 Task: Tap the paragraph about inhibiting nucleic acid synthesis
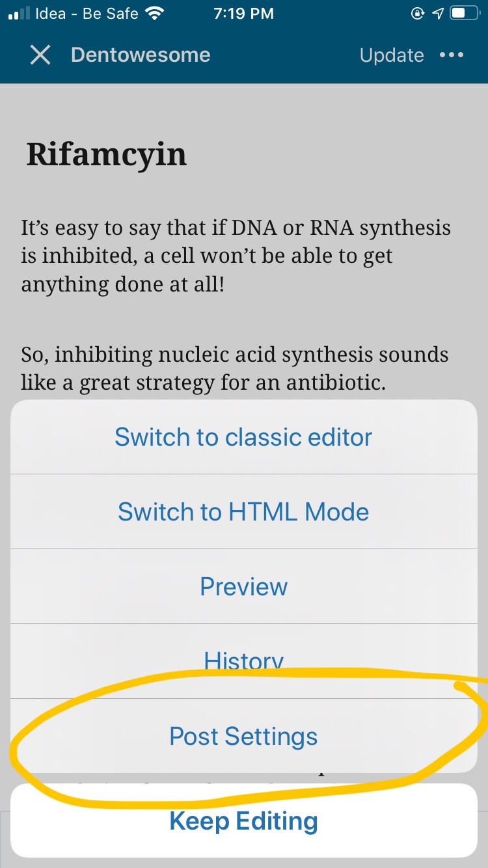coord(234,369)
